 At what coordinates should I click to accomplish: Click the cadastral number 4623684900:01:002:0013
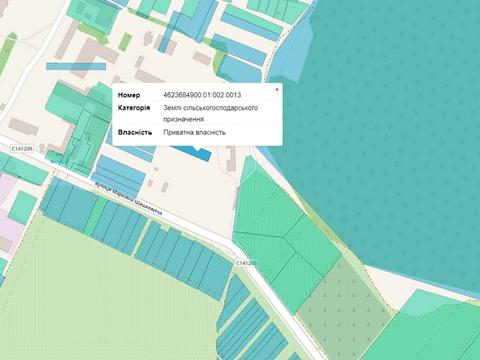point(202,95)
